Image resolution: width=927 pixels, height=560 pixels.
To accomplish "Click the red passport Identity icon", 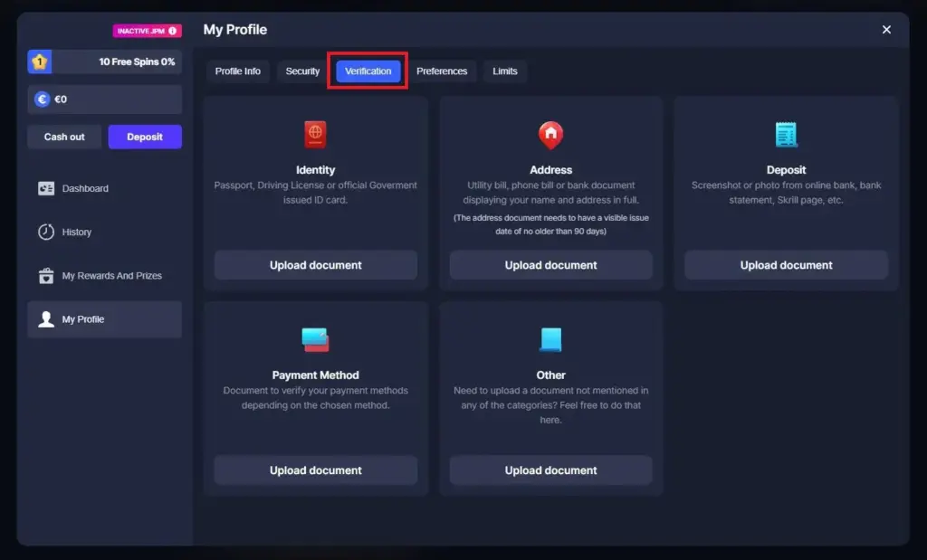I will pos(315,135).
